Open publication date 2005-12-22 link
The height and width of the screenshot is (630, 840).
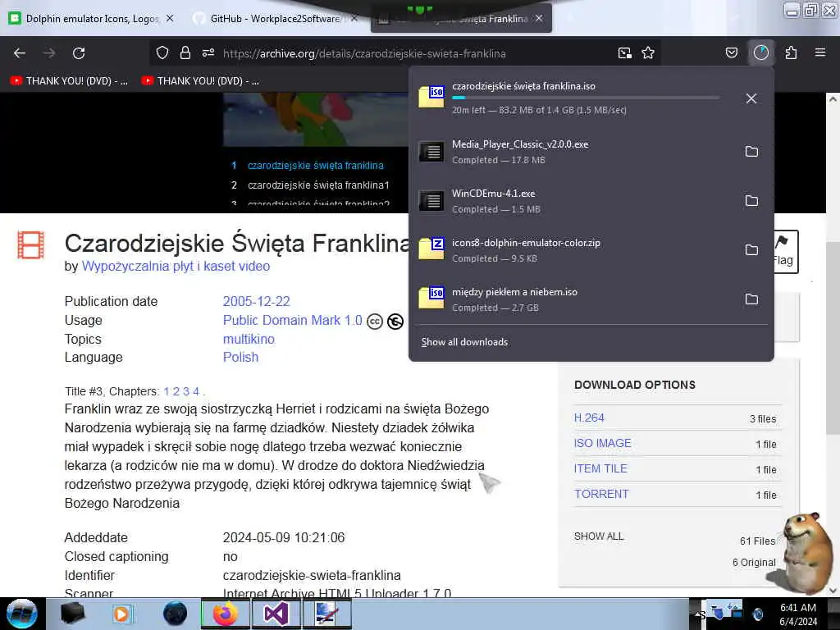256,301
